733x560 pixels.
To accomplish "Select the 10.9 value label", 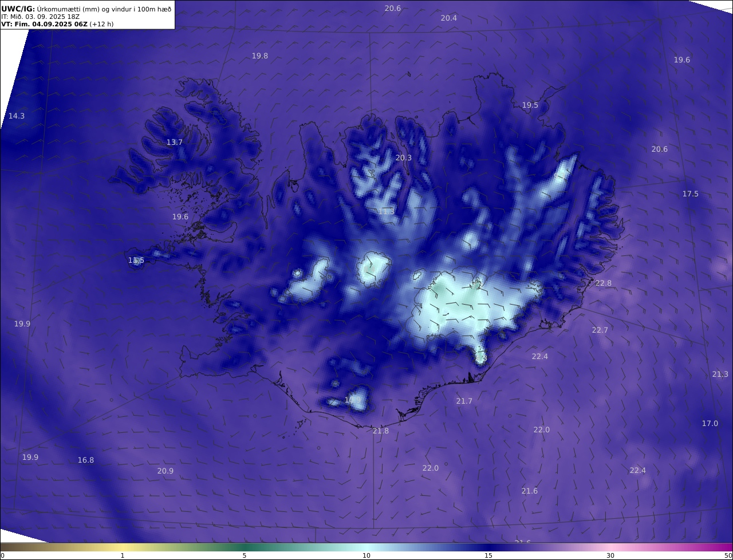I will coord(353,400).
